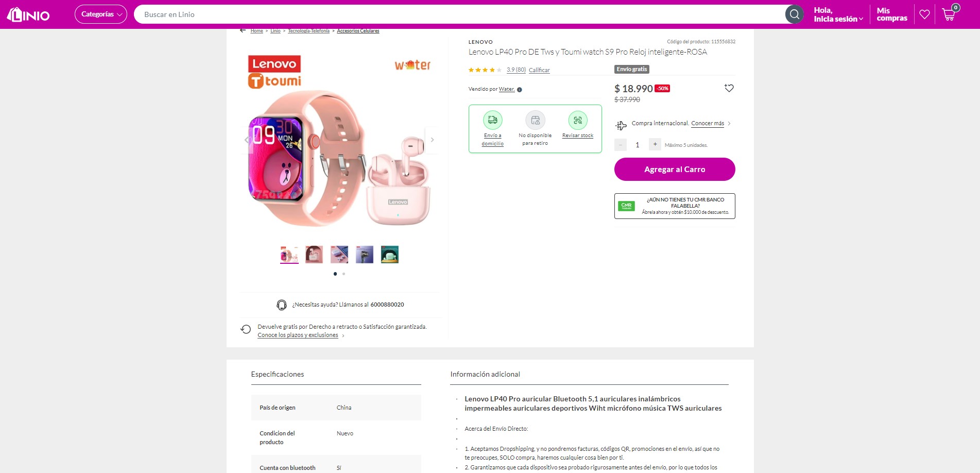Screen dimensions: 980x473
Task: Open the shopping cart icon
Action: point(948,14)
